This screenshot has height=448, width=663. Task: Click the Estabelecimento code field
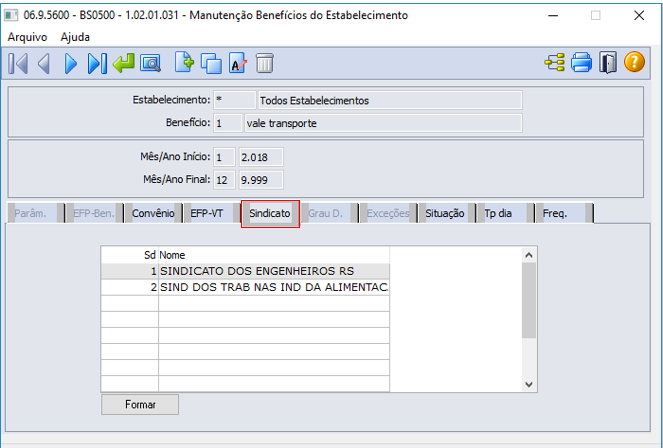(x=235, y=101)
